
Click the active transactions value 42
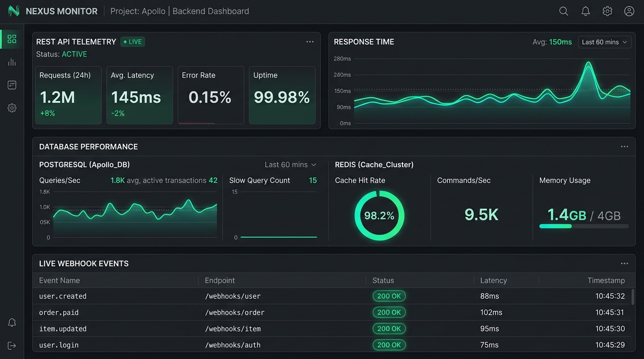tap(213, 180)
